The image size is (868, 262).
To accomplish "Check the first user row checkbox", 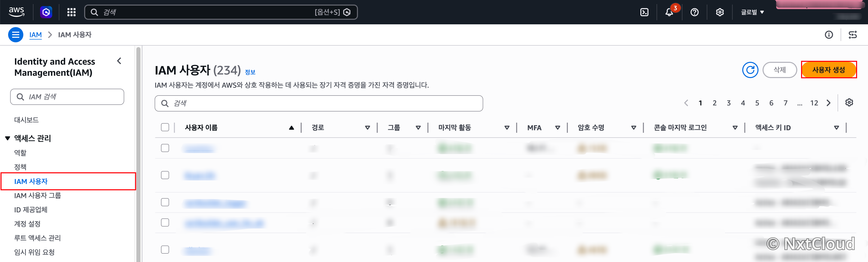I will point(165,148).
